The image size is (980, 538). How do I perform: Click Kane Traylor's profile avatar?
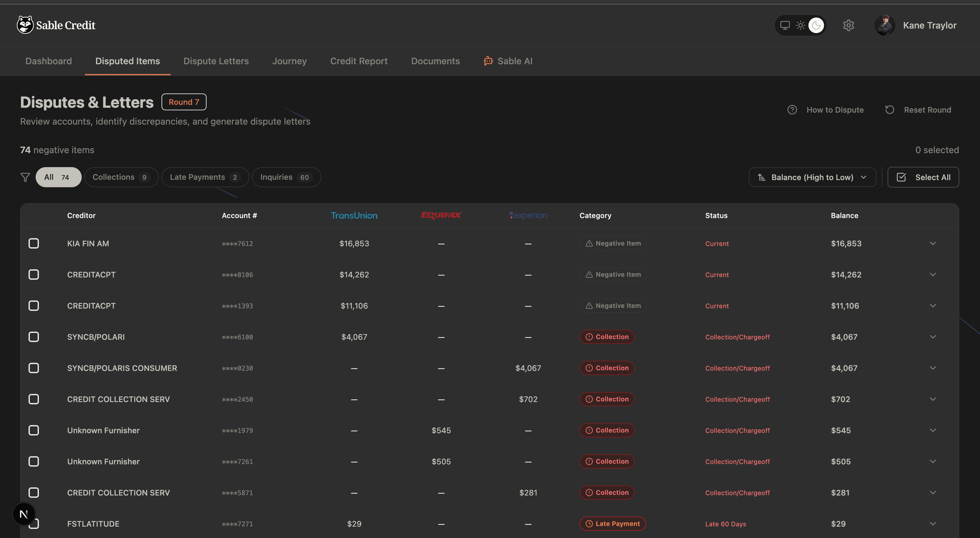[885, 26]
